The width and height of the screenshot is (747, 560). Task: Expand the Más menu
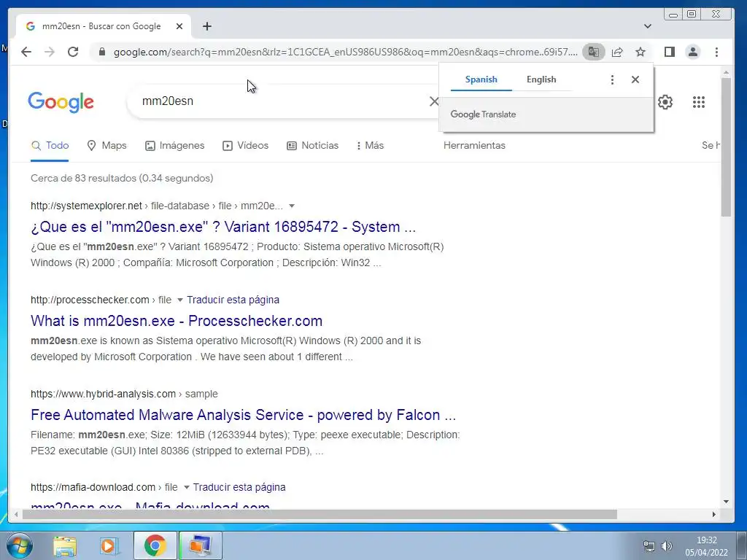tap(370, 146)
